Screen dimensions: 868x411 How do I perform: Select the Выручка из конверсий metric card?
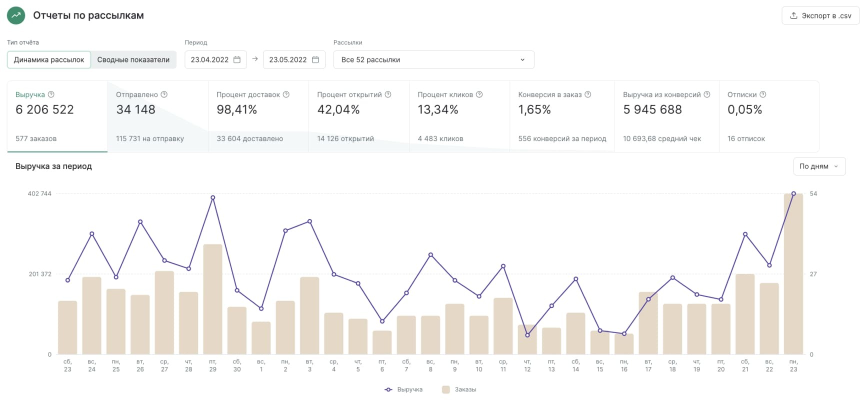click(x=666, y=116)
